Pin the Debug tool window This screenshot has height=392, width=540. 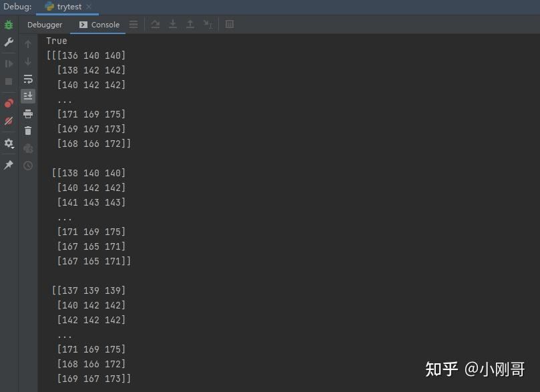[x=8, y=165]
